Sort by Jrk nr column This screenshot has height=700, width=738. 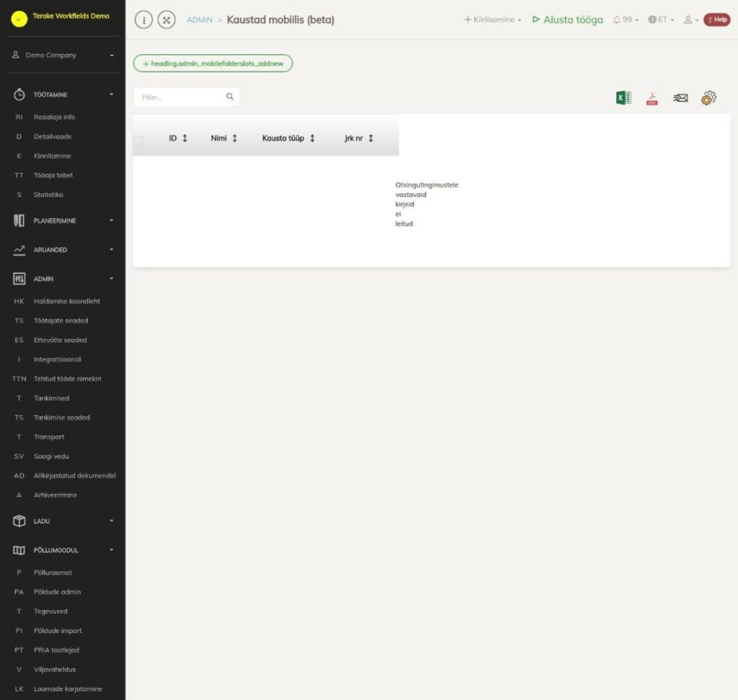[x=359, y=138]
